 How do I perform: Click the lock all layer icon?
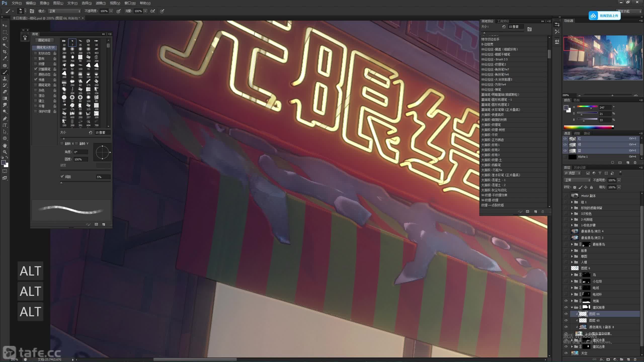pyautogui.click(x=591, y=187)
